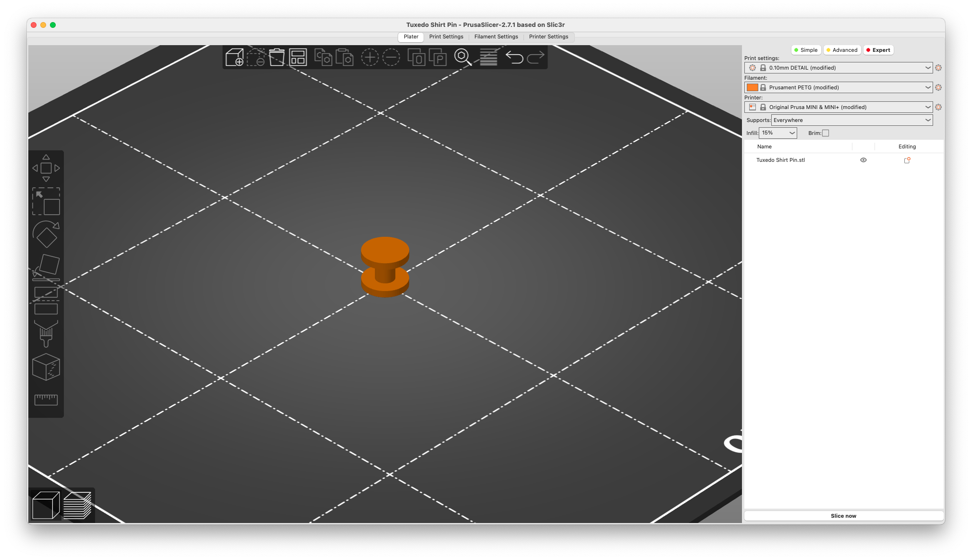Image resolution: width=972 pixels, height=560 pixels.
Task: Select the Place on face tool
Action: click(x=46, y=267)
